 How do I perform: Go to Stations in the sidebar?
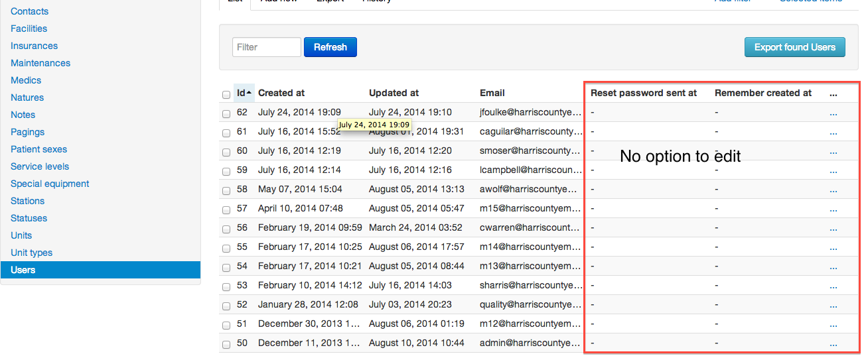point(27,201)
